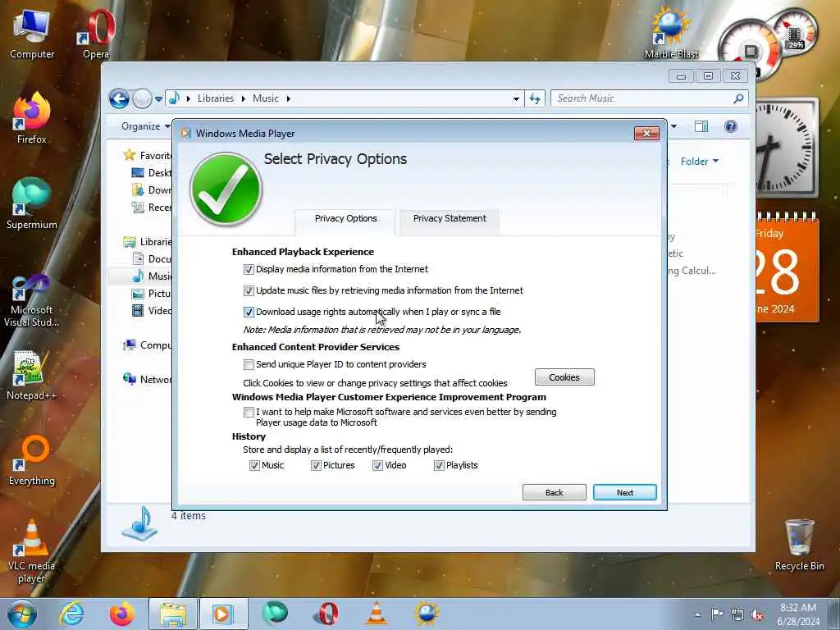Open the Computer desktop icon
Screen dimensions: 840x630
(x=32, y=34)
